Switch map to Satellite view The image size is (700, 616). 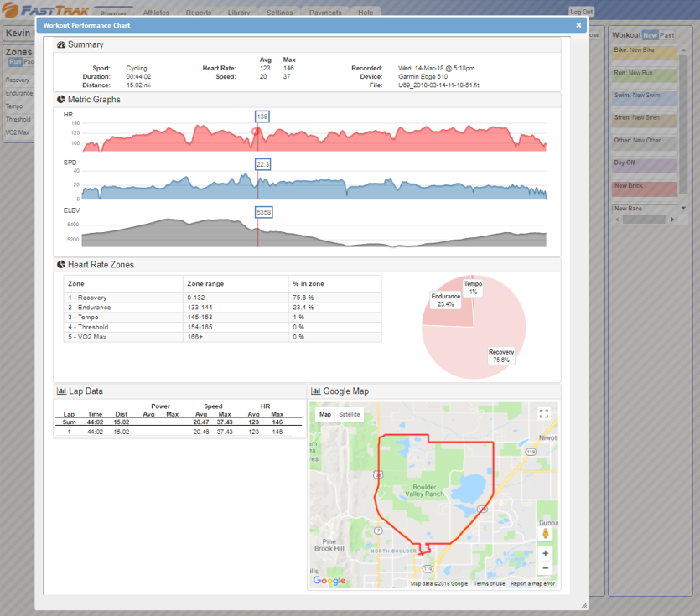pos(350,414)
